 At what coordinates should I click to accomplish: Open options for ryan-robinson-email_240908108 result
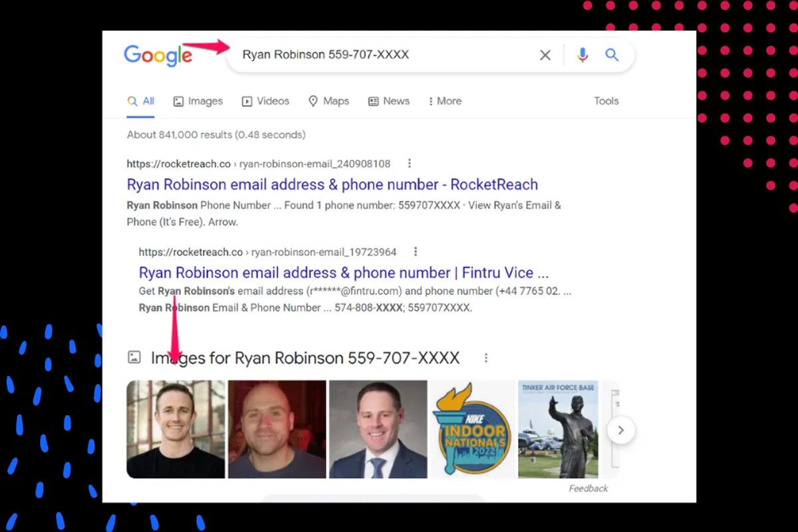point(410,164)
